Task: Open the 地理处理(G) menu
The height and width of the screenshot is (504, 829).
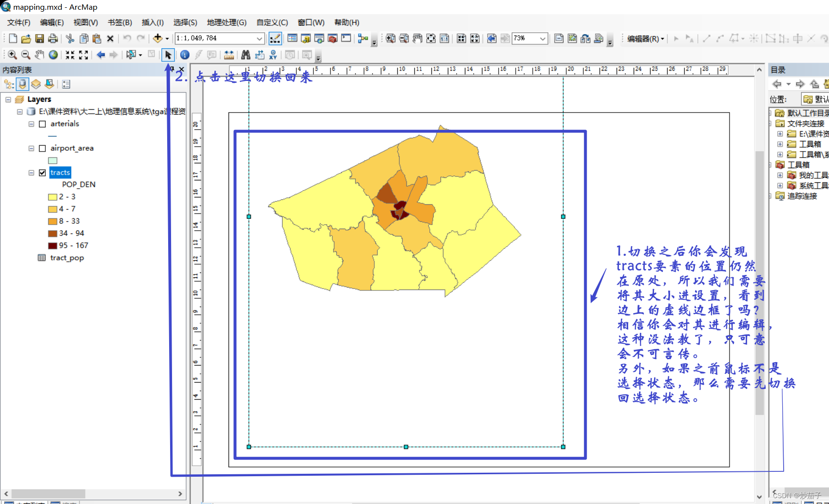Action: point(227,22)
